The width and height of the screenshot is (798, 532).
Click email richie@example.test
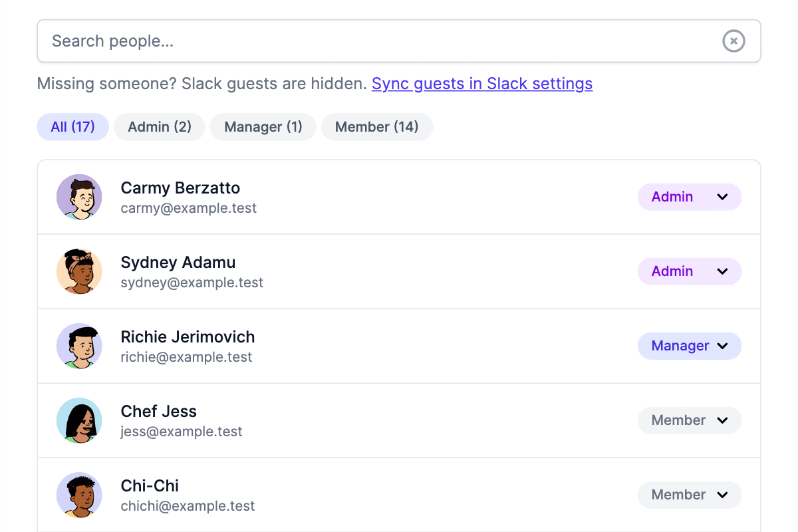click(x=186, y=357)
